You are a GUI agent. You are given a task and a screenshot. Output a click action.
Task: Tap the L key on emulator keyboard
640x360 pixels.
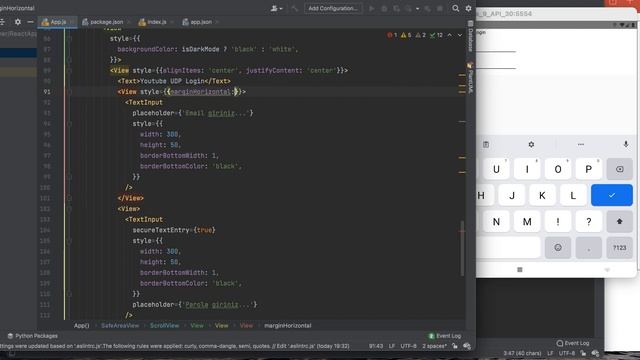click(x=573, y=196)
